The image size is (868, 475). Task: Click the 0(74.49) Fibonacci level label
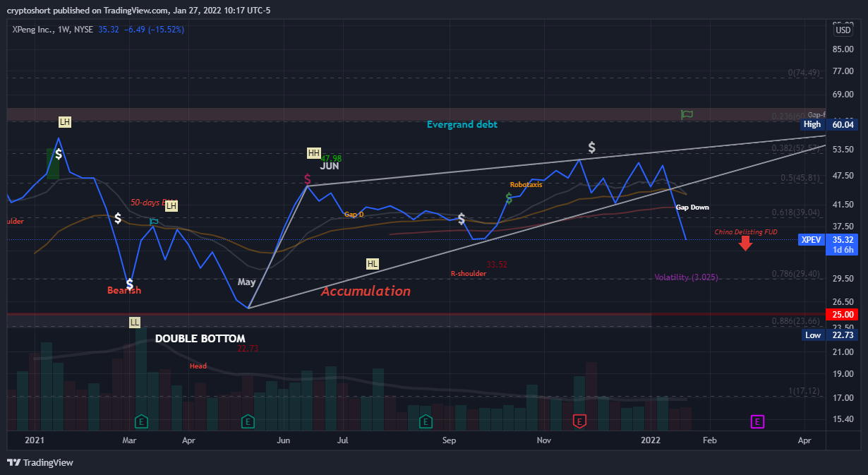(x=803, y=73)
